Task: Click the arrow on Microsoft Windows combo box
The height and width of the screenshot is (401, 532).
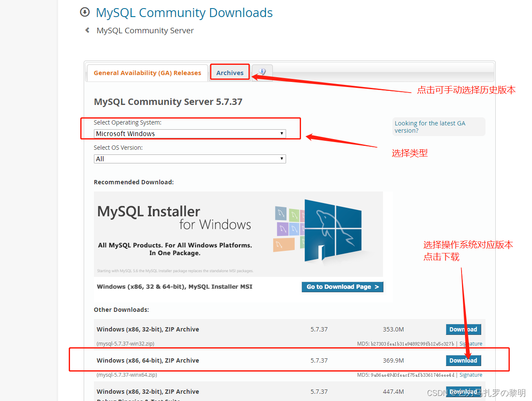Action: [x=282, y=134]
